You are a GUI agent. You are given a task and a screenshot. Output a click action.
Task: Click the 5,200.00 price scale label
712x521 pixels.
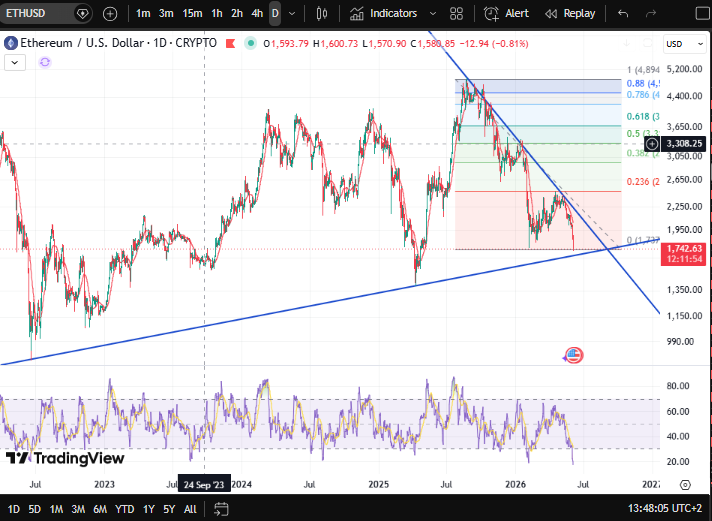click(x=684, y=69)
